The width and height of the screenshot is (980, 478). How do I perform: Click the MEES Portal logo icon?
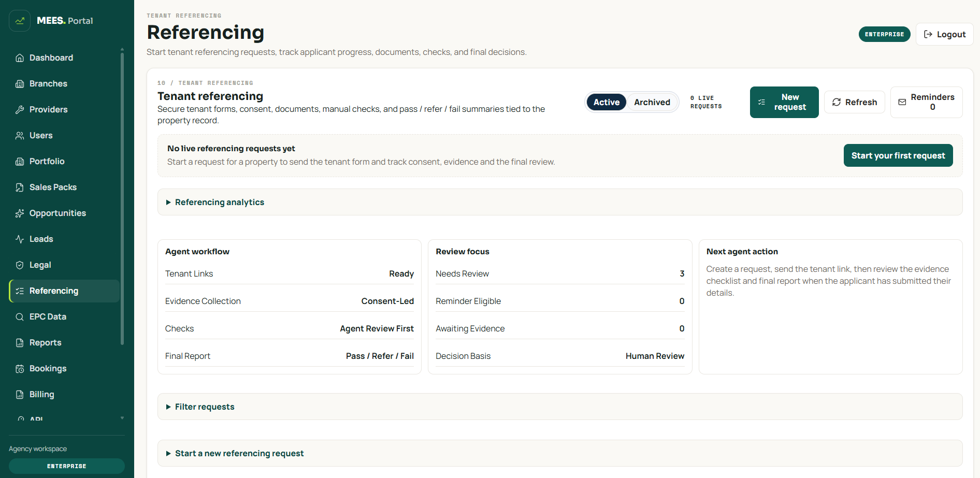pyautogui.click(x=20, y=21)
